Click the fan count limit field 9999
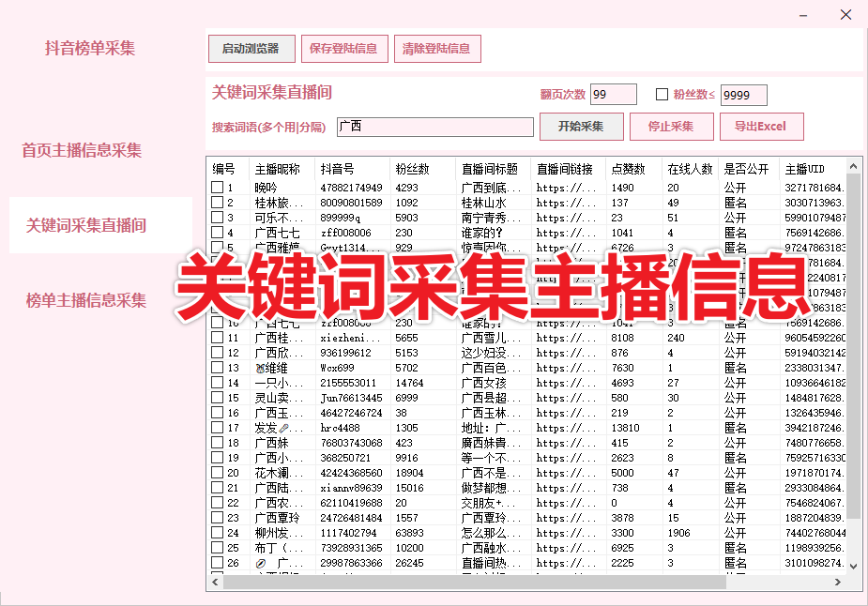The height and width of the screenshot is (606, 868). pyautogui.click(x=743, y=95)
